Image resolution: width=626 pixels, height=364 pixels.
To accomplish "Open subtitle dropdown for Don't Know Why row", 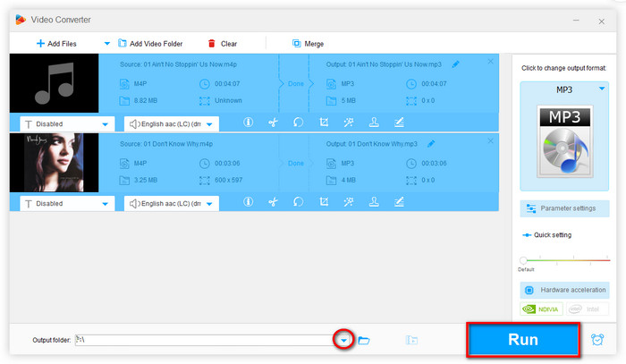I will [x=67, y=204].
